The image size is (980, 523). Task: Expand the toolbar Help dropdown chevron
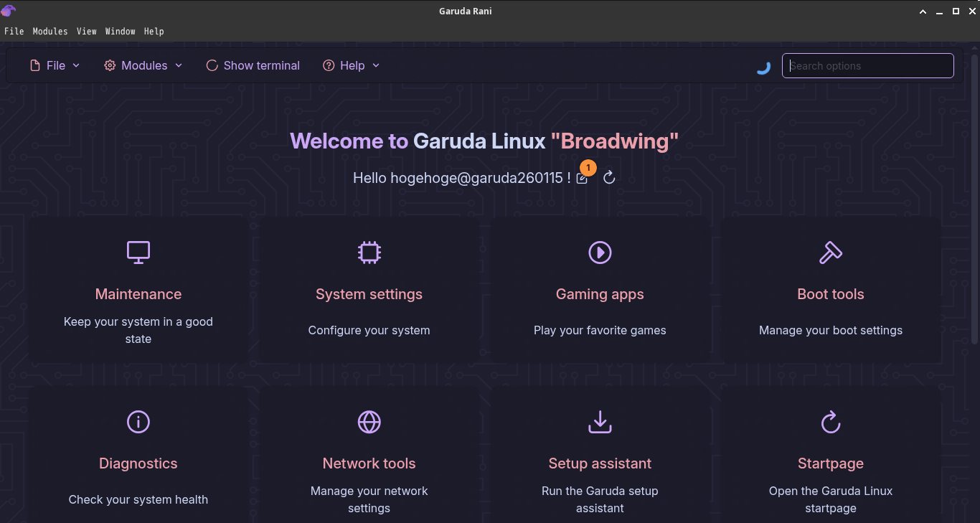coord(376,65)
